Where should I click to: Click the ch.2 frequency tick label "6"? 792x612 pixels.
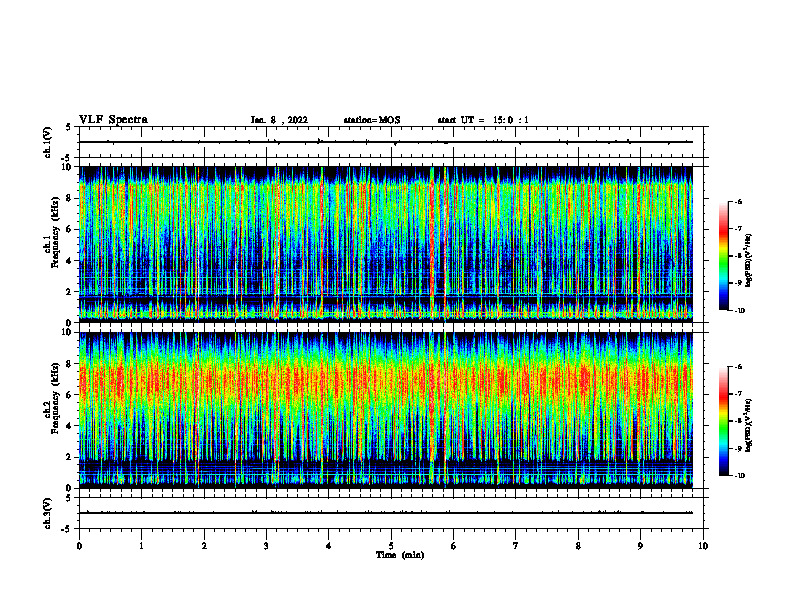point(69,395)
